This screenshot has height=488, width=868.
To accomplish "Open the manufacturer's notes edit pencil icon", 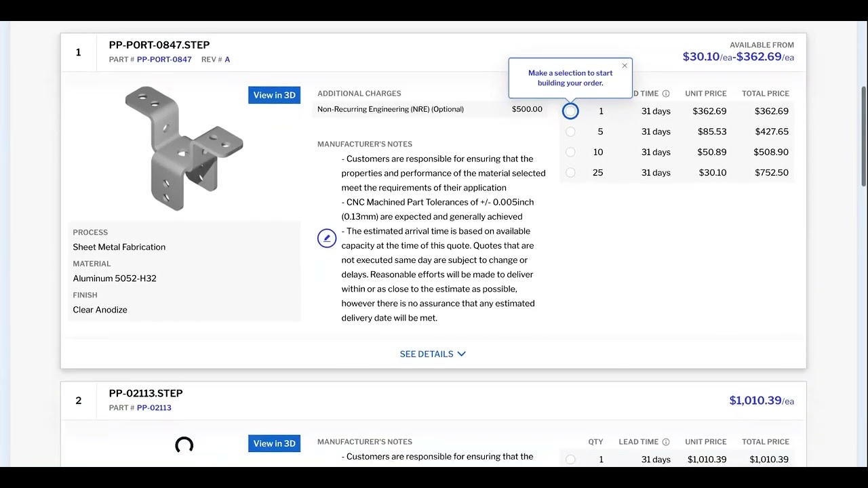I will (327, 238).
